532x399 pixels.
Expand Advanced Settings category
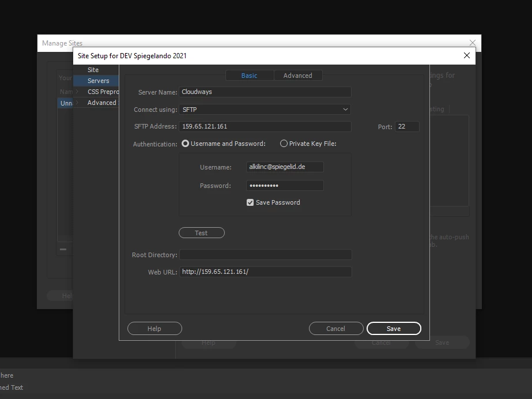[x=77, y=103]
